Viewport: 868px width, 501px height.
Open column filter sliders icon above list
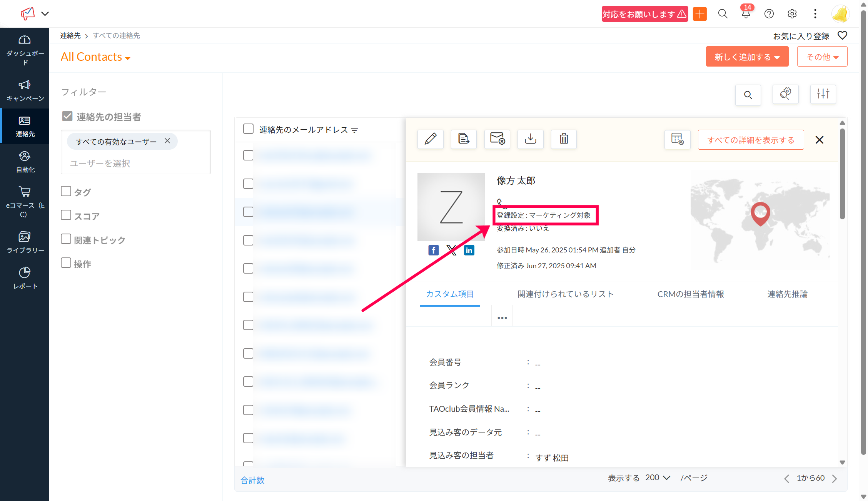[x=823, y=94]
